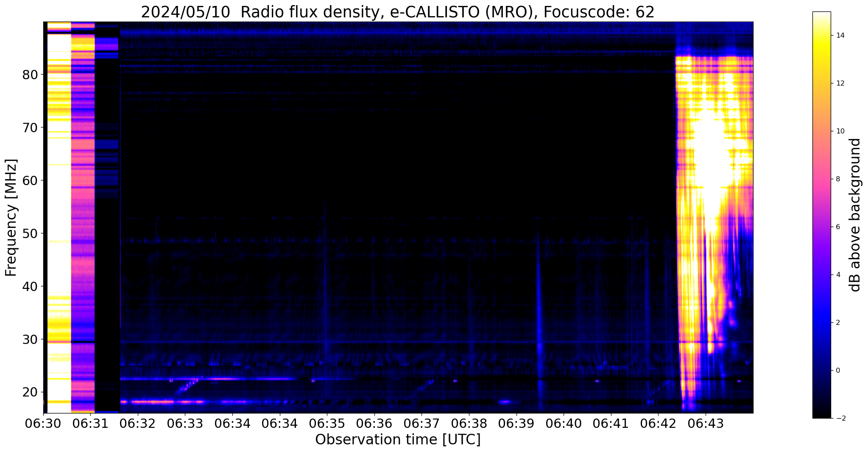Click the 06:41 time tick label
Image resolution: width=868 pixels, height=452 pixels.
(x=611, y=424)
